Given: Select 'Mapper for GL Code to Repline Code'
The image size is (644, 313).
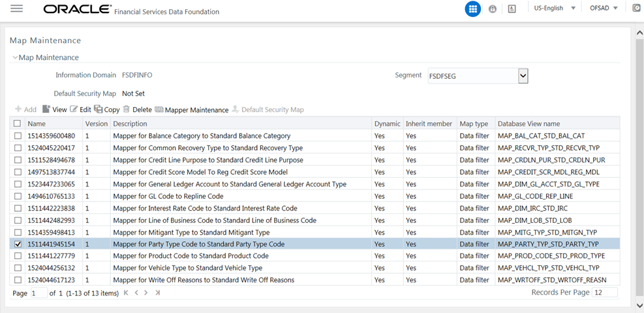Looking at the screenshot, I should [168, 196].
